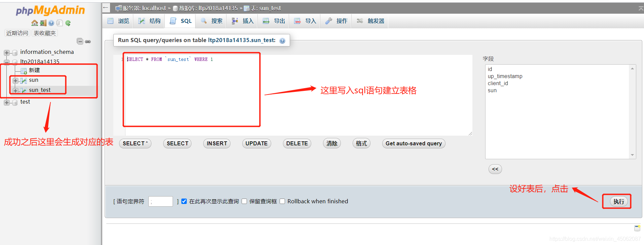
Task: Click the ltp2018a14135 database breadcrumb link
Action: [218, 8]
